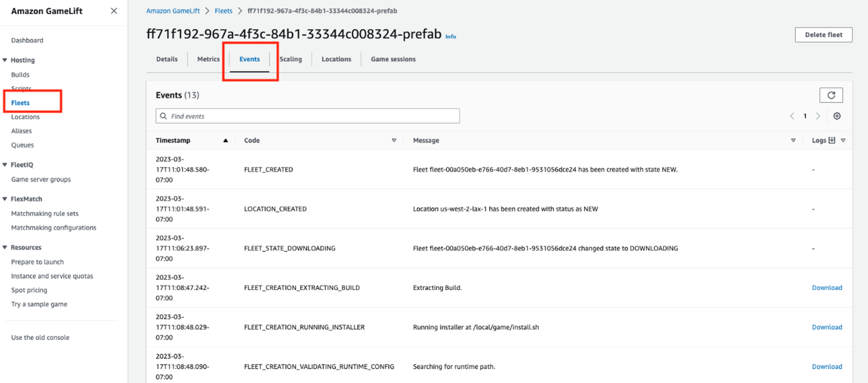Open Fleets in the breadcrumb trail
Viewport: 868px width, 383px height.
tap(223, 11)
